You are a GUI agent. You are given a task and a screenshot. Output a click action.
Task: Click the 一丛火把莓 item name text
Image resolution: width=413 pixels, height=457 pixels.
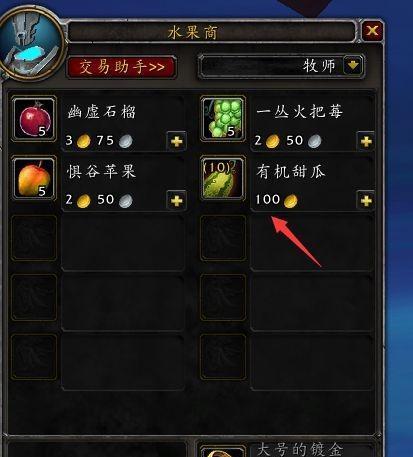coord(299,111)
